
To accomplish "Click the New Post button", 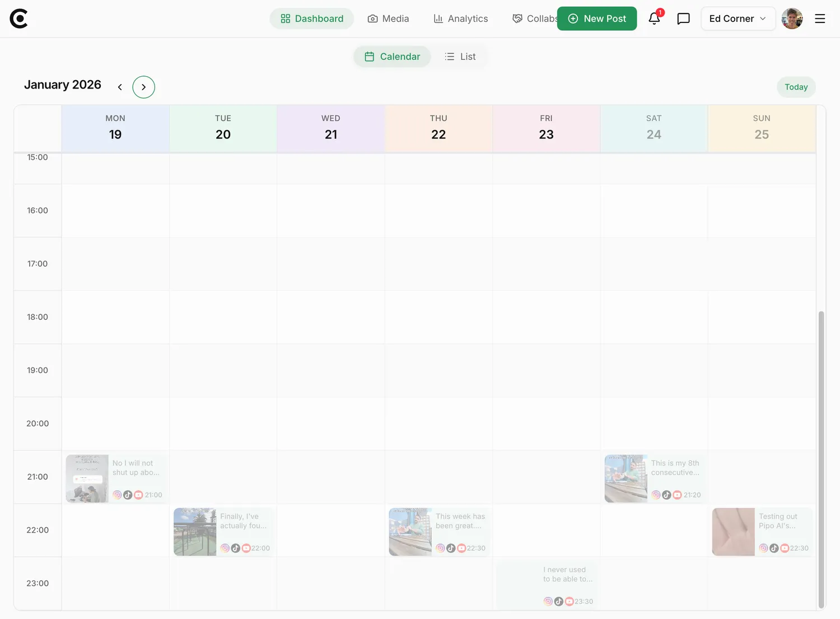I will click(597, 18).
